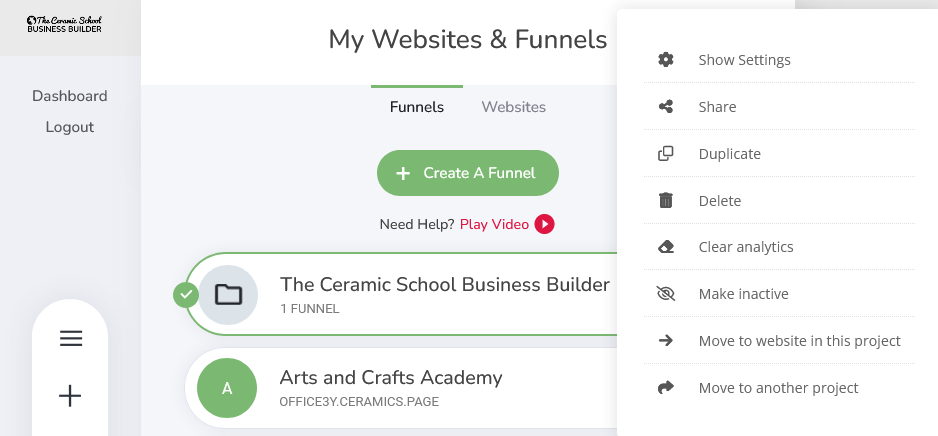Click the plus icon in the sidebar pill

pos(70,396)
